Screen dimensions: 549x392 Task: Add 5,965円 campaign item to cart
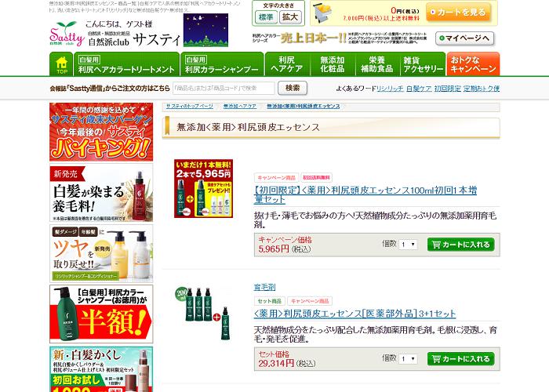[x=461, y=245]
